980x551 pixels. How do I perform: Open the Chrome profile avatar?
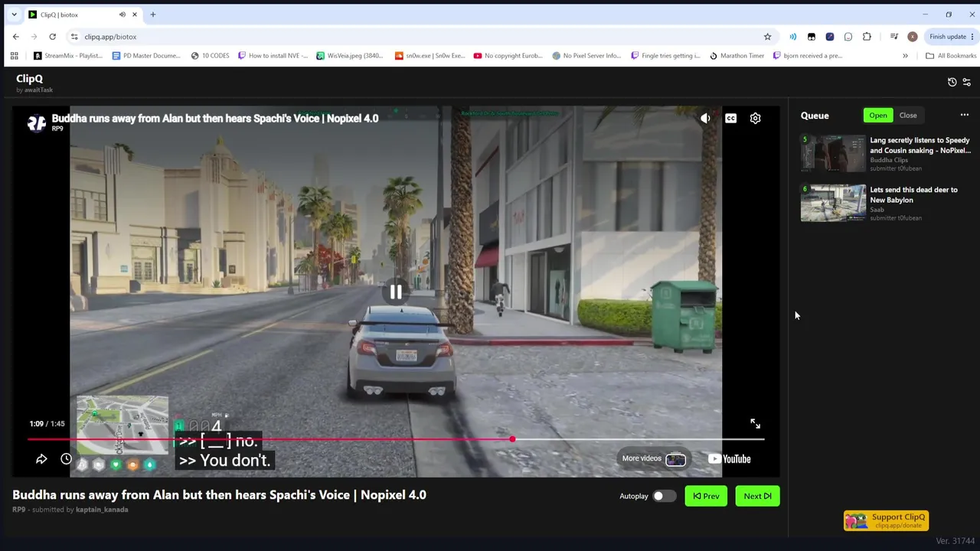(912, 37)
